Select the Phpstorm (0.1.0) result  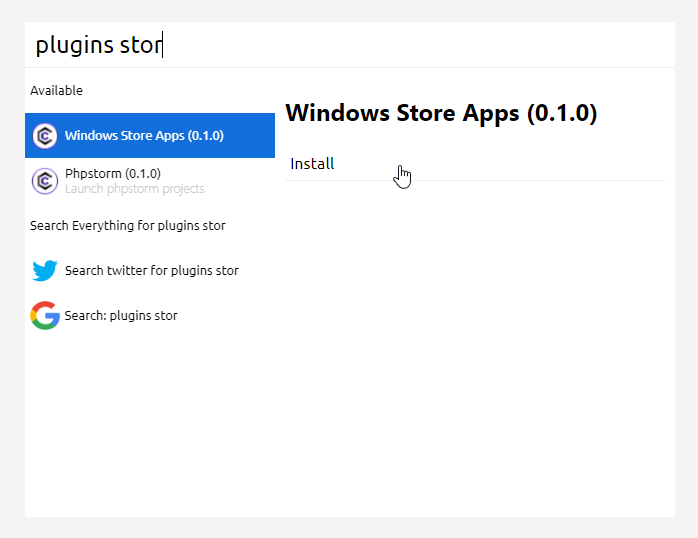pyautogui.click(x=150, y=181)
